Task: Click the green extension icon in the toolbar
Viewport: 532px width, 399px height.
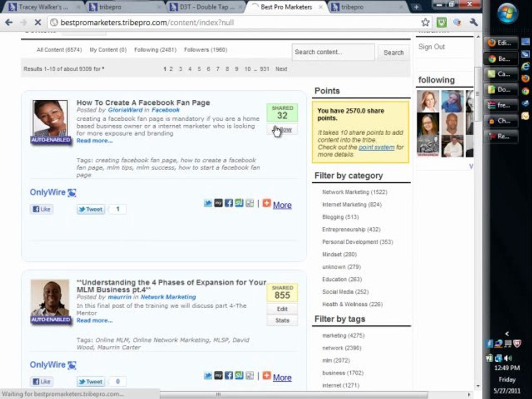Action: pyautogui.click(x=442, y=22)
